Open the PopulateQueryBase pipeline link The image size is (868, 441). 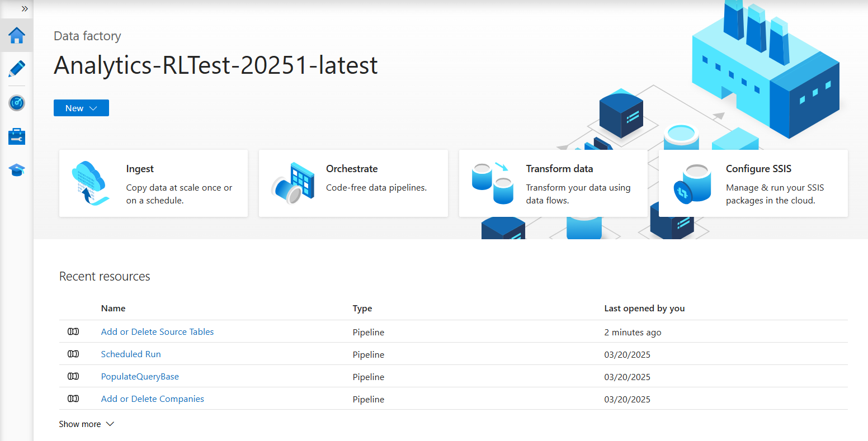140,377
